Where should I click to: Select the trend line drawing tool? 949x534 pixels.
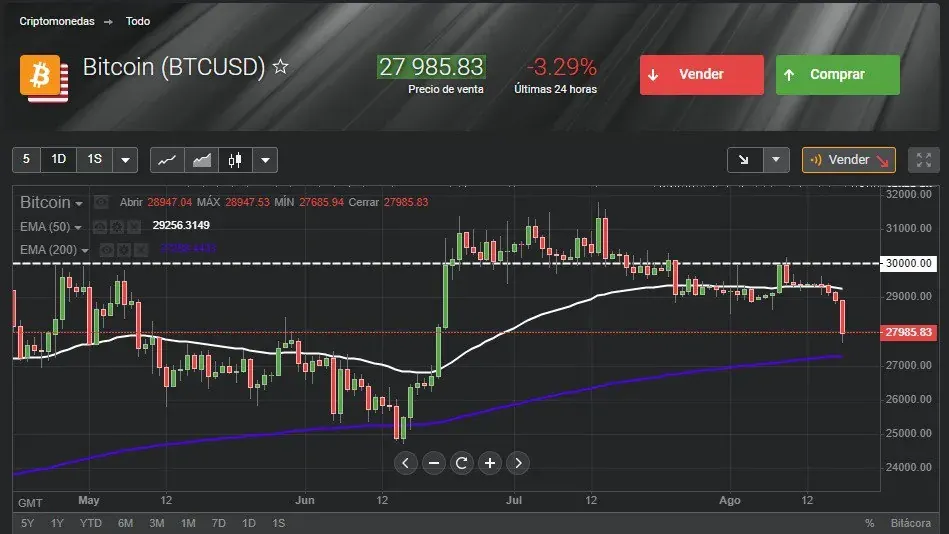(x=744, y=160)
